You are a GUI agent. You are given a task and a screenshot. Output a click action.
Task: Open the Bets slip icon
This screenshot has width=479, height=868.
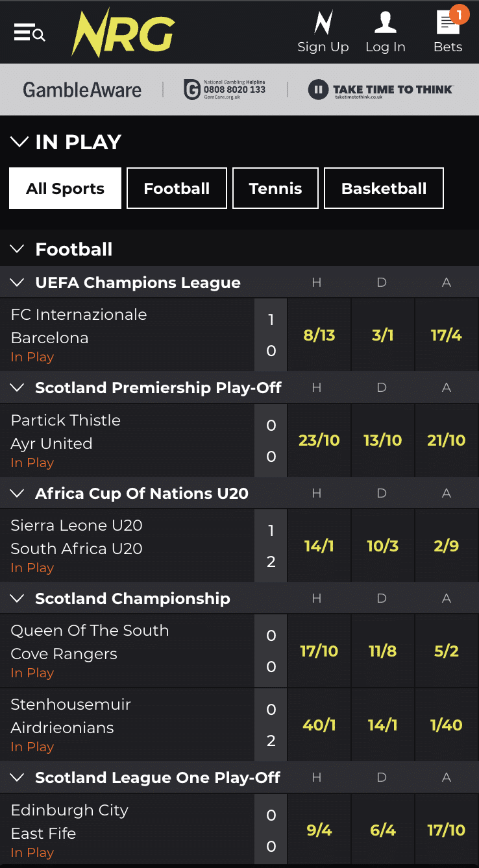(x=448, y=23)
